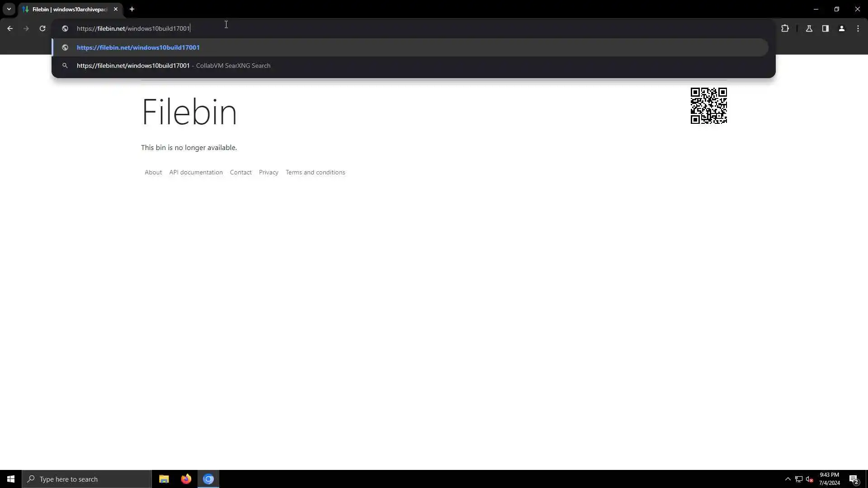Open the profile avatar menu
This screenshot has width=868, height=488.
[x=842, y=28]
